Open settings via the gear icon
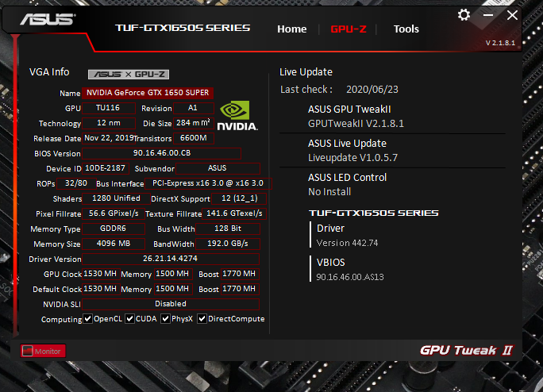The image size is (543, 392). pyautogui.click(x=464, y=15)
